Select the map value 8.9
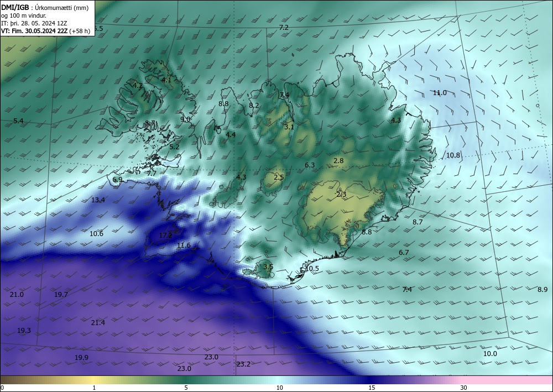This screenshot has width=553, height=392. 542,289
